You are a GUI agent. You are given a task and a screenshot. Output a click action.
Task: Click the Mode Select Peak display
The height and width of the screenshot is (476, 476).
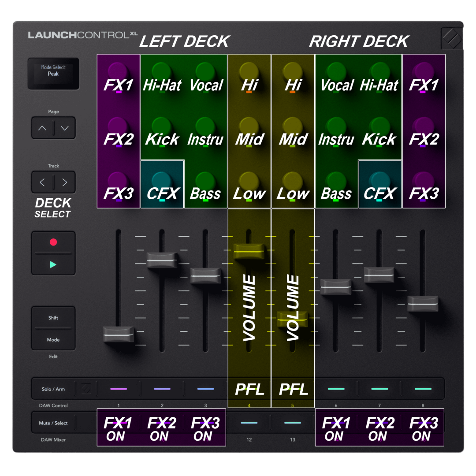pos(53,74)
